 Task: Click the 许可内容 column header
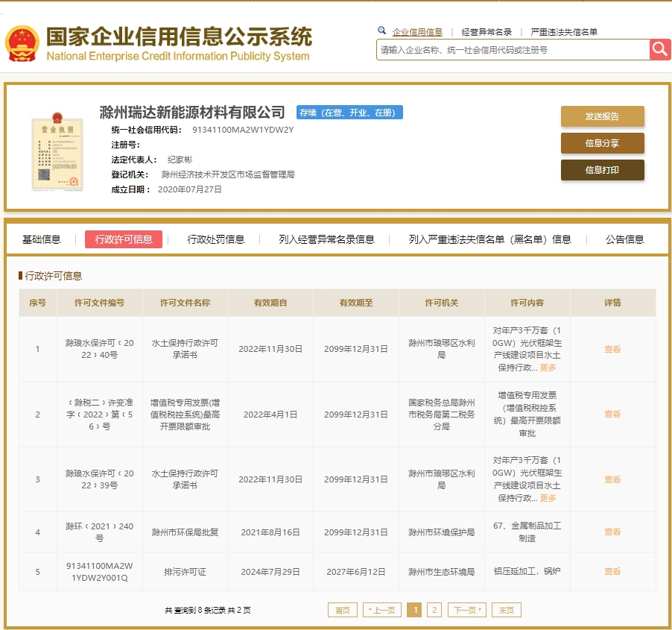click(x=527, y=303)
